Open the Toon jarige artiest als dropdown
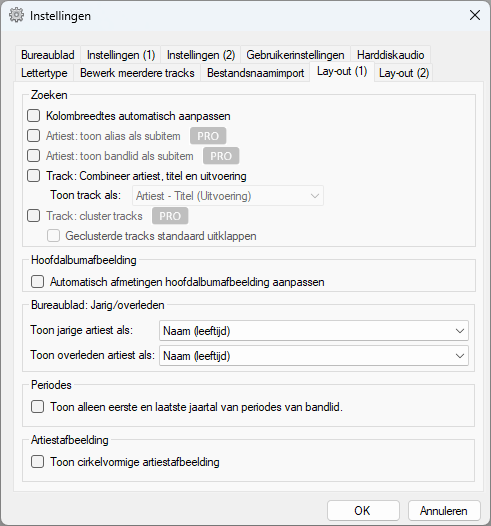 [314, 331]
